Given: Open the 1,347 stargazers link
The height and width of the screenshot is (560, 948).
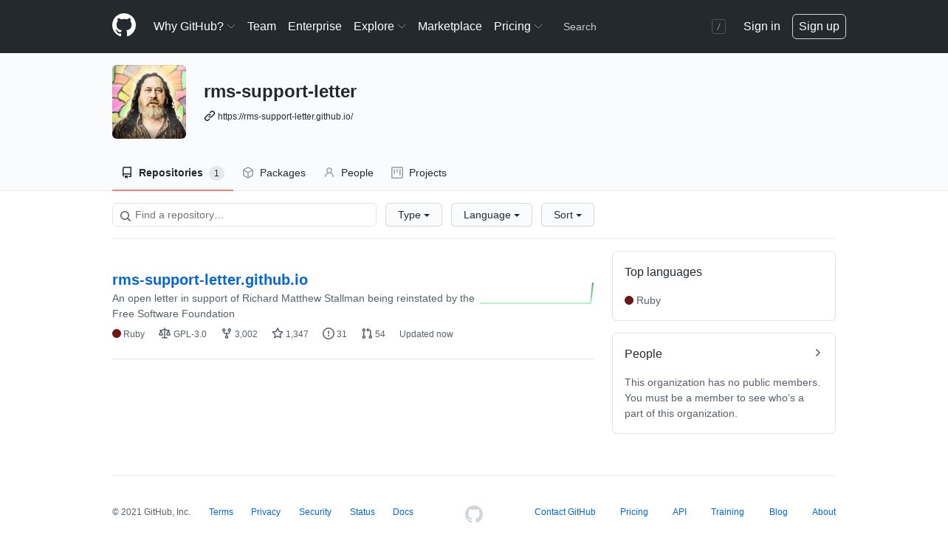Looking at the screenshot, I should pyautogui.click(x=290, y=334).
